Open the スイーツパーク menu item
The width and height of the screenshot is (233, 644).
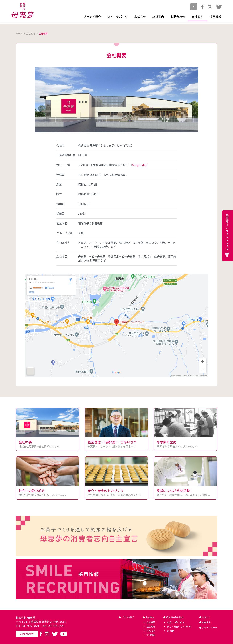coord(118,17)
